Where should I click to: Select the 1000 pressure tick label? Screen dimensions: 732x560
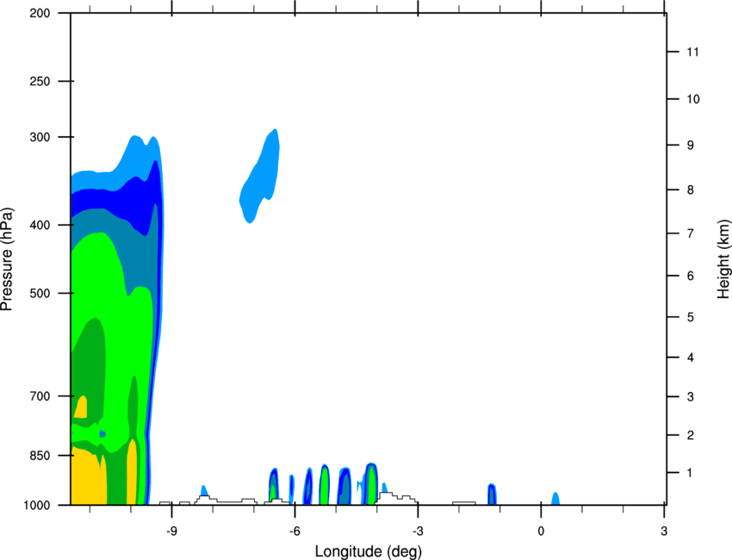36,505
